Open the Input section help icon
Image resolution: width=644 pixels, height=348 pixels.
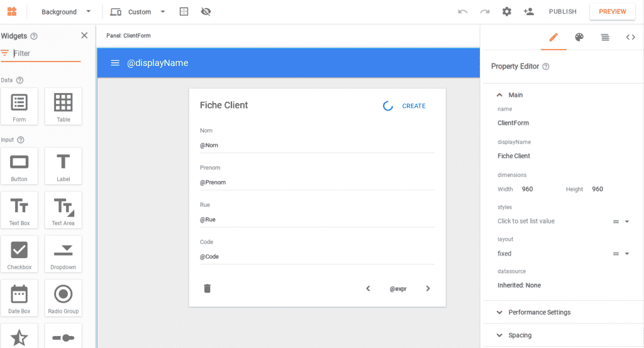pyautogui.click(x=21, y=139)
